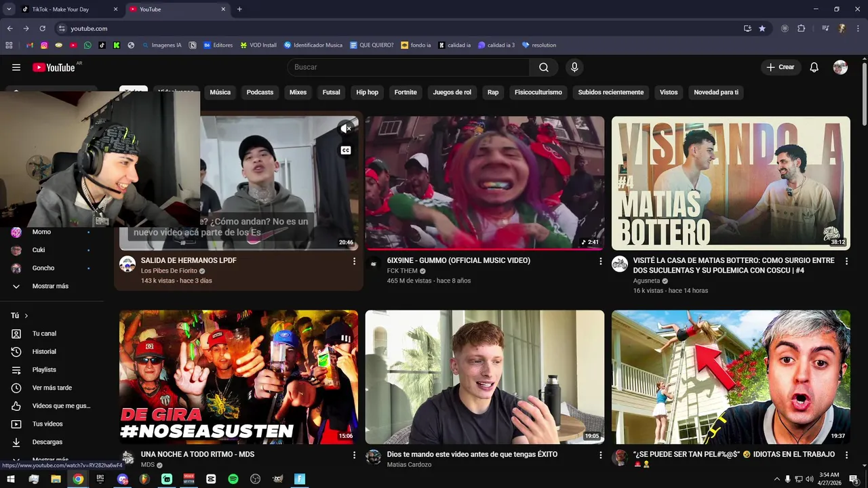Screen dimensions: 868x488
Task: Open FCK THEM channel link
Action: tap(402, 271)
